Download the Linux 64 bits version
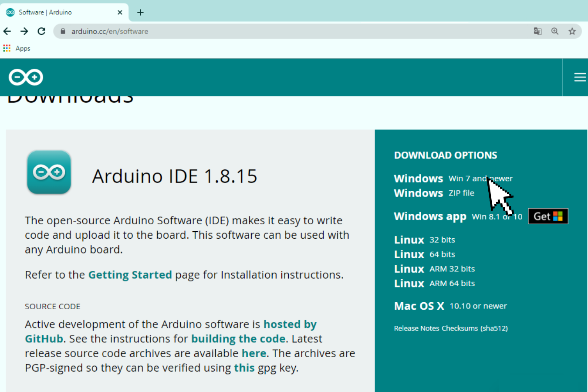 [424, 254]
